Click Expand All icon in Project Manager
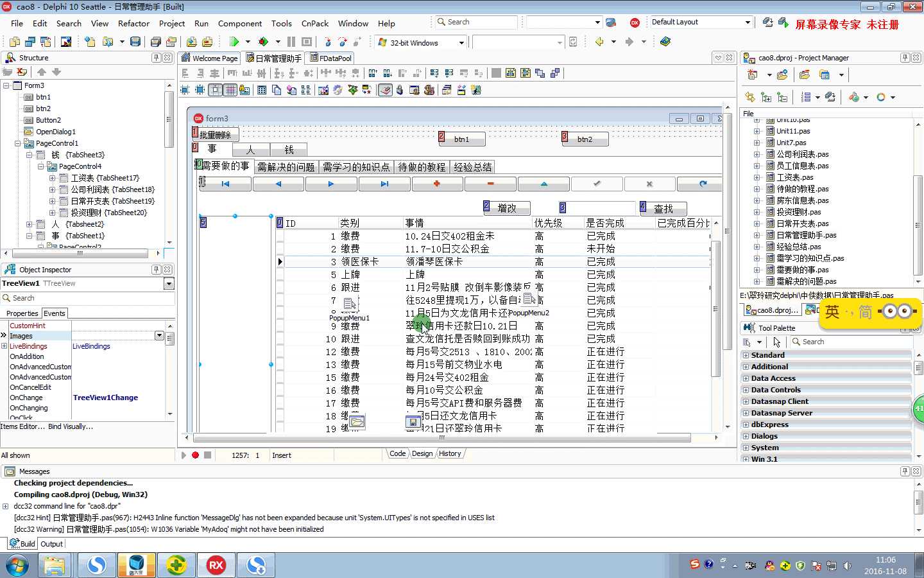 pyautogui.click(x=766, y=97)
